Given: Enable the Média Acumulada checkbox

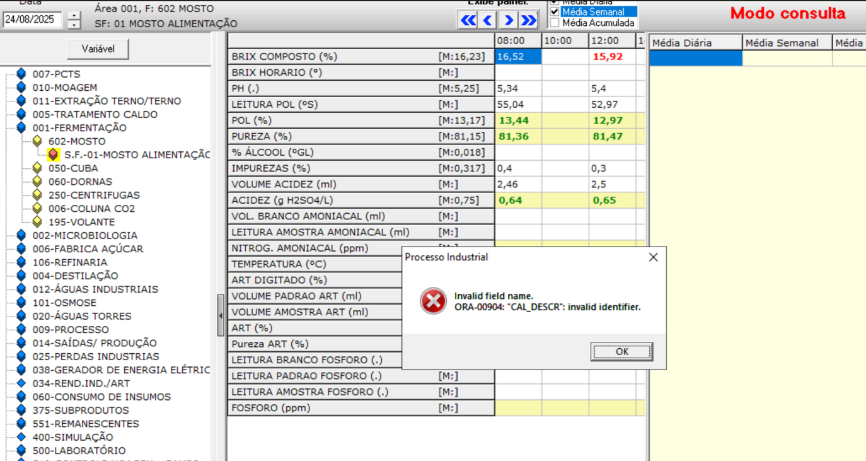Looking at the screenshot, I should [x=555, y=23].
